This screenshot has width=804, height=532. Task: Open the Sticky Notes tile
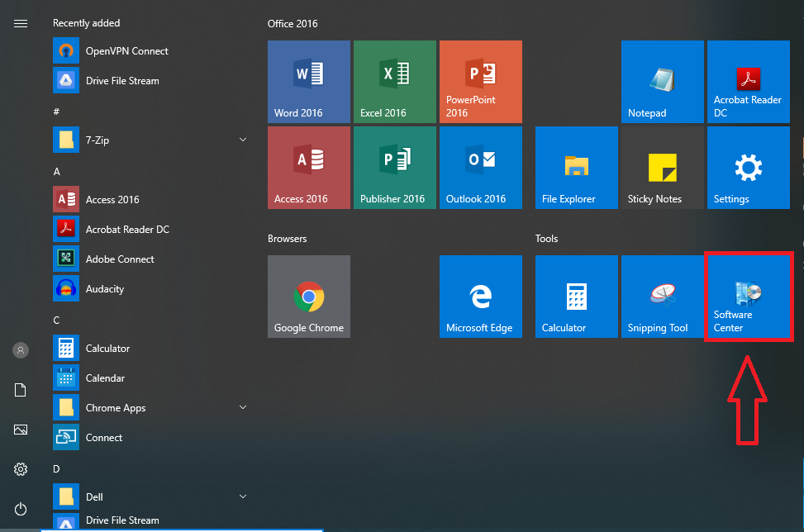[x=663, y=168]
